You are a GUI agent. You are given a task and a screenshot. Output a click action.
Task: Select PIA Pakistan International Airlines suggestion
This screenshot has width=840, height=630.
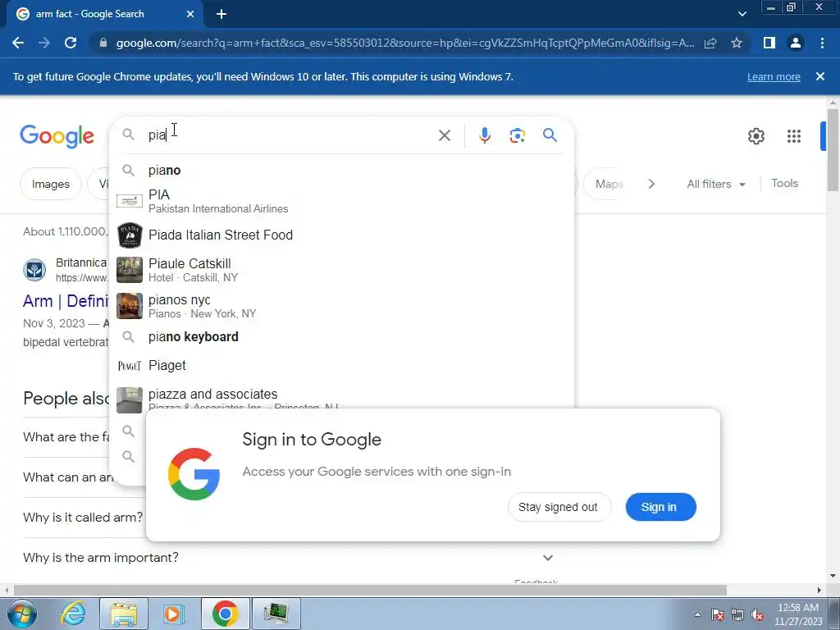pos(341,201)
